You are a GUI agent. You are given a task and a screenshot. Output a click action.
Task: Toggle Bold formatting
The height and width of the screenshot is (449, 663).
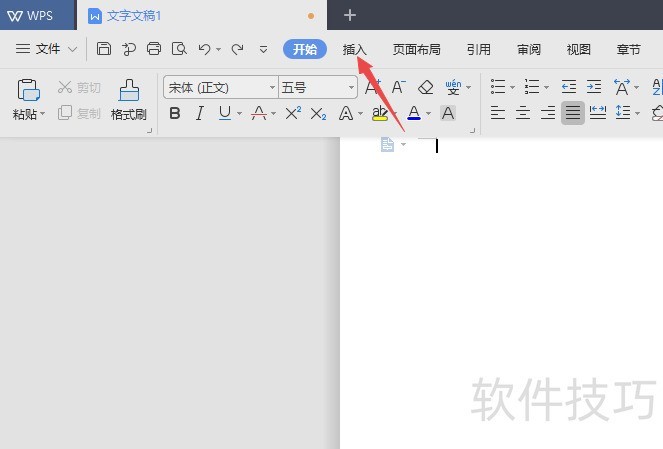pyautogui.click(x=175, y=113)
